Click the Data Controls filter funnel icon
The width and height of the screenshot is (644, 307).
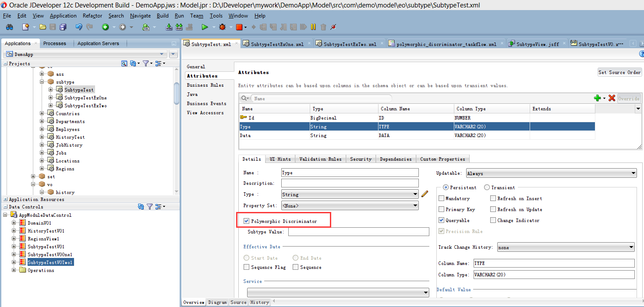pos(149,207)
